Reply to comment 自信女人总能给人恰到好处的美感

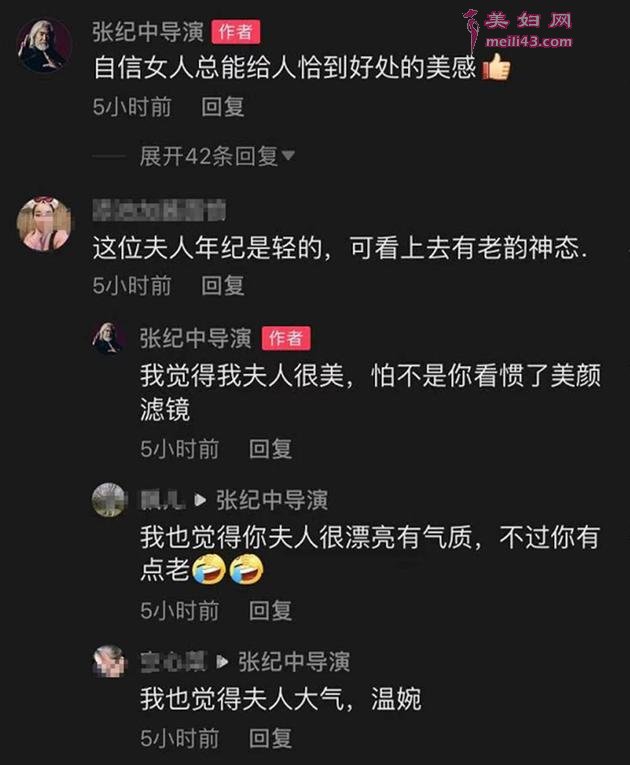tap(223, 107)
